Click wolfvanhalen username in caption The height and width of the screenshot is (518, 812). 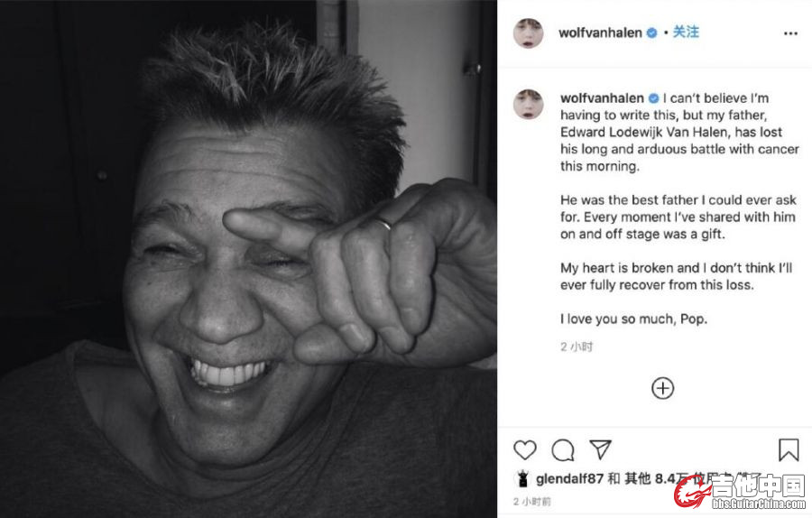pos(602,98)
